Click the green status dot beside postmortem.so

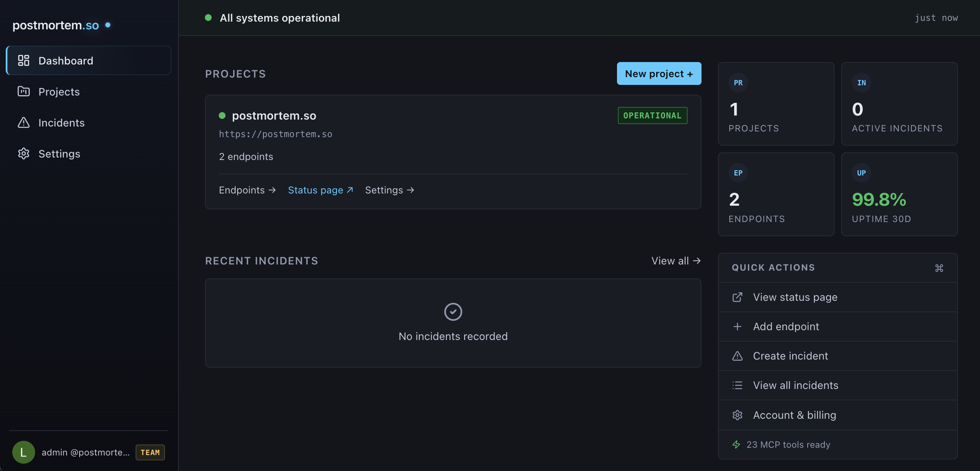point(222,116)
